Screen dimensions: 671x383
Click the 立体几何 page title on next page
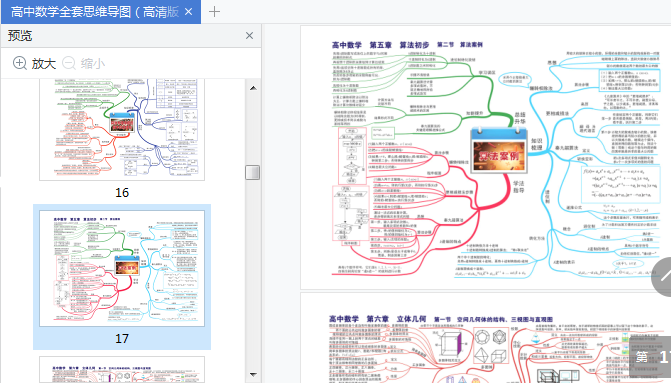[x=411, y=319]
